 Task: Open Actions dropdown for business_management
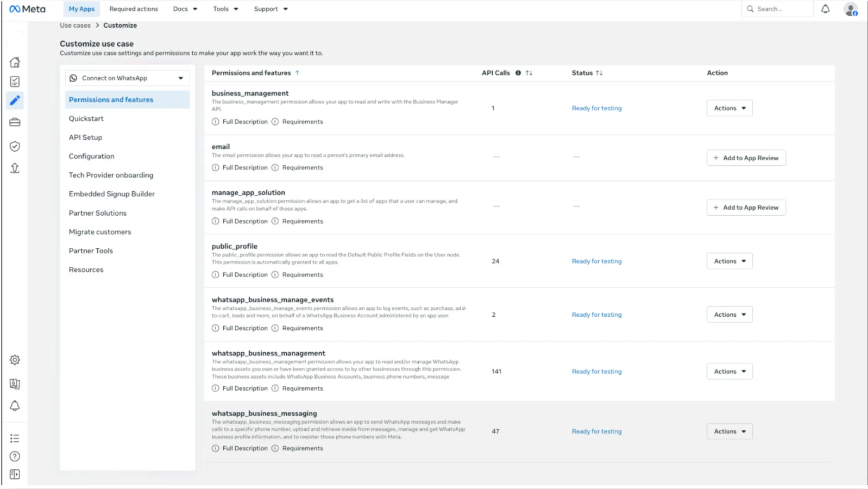729,108
